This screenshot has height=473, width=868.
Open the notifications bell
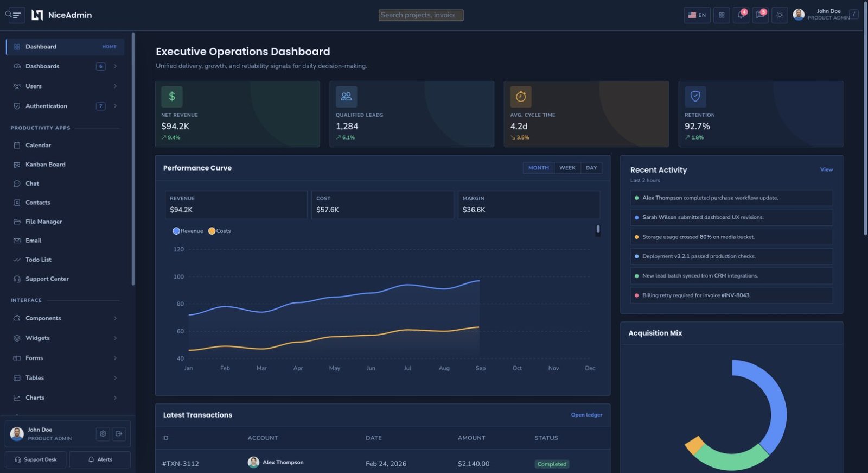(x=741, y=15)
